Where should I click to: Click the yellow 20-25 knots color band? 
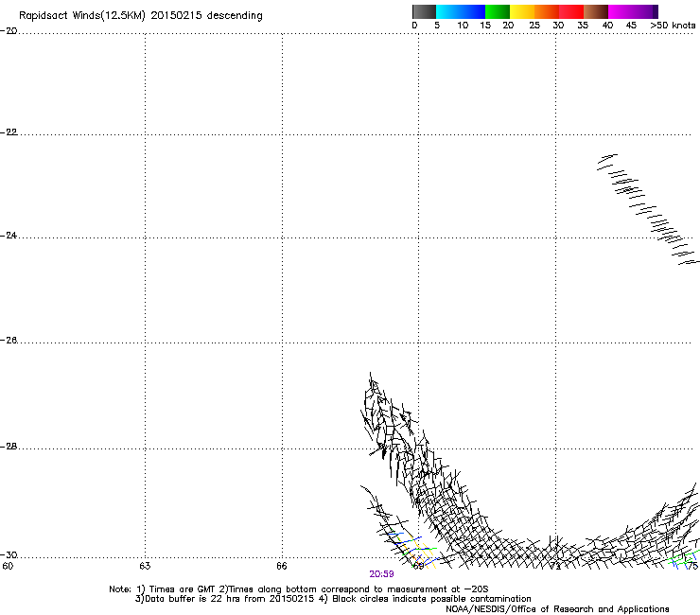coord(522,11)
